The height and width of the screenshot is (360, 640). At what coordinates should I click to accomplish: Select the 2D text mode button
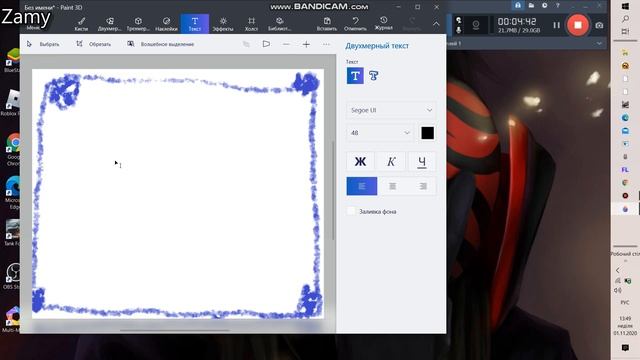pyautogui.click(x=355, y=76)
